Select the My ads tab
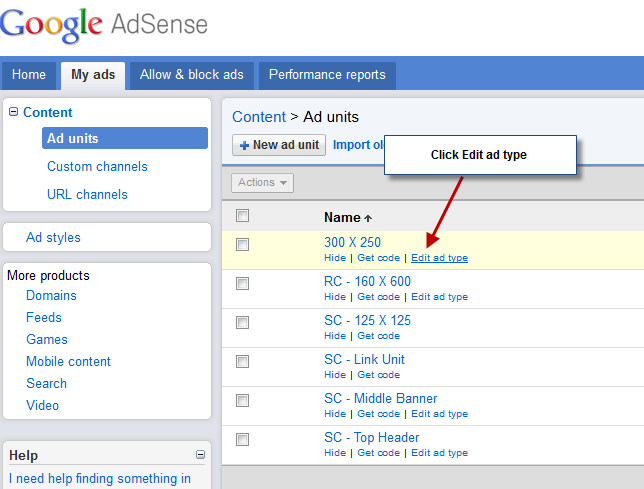 pos(93,75)
